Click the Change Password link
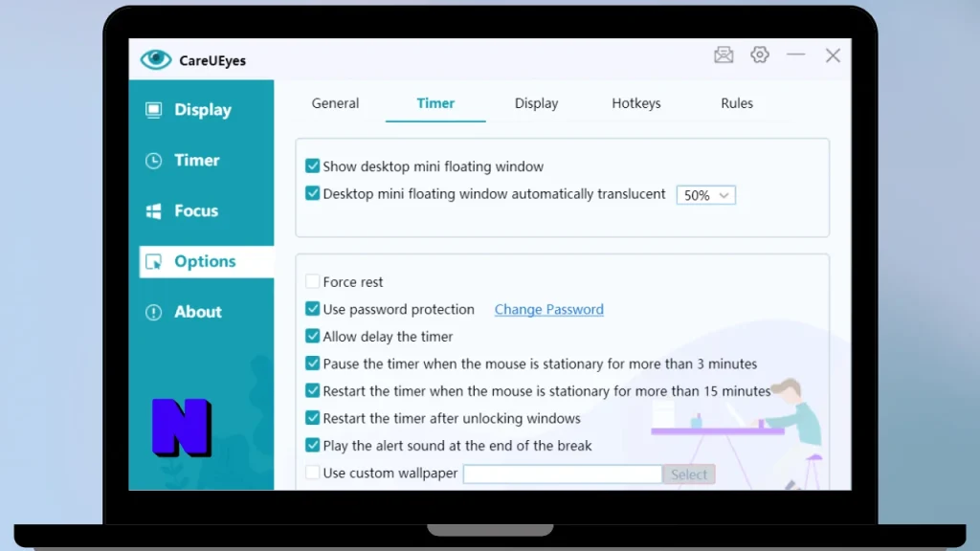This screenshot has height=551, width=980. pos(548,309)
